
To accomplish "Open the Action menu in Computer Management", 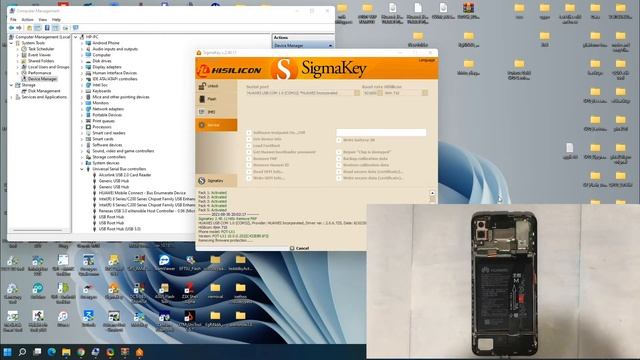I will pos(27,20).
